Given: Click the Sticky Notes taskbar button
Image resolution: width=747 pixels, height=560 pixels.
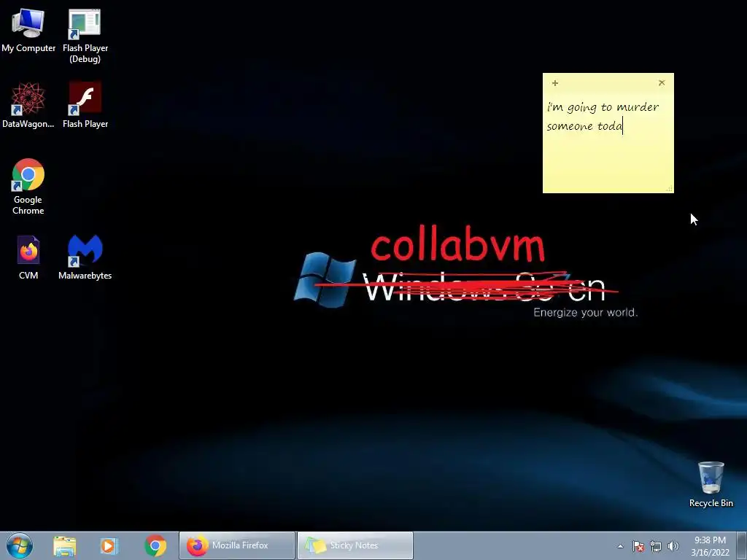Looking at the screenshot, I should (355, 545).
